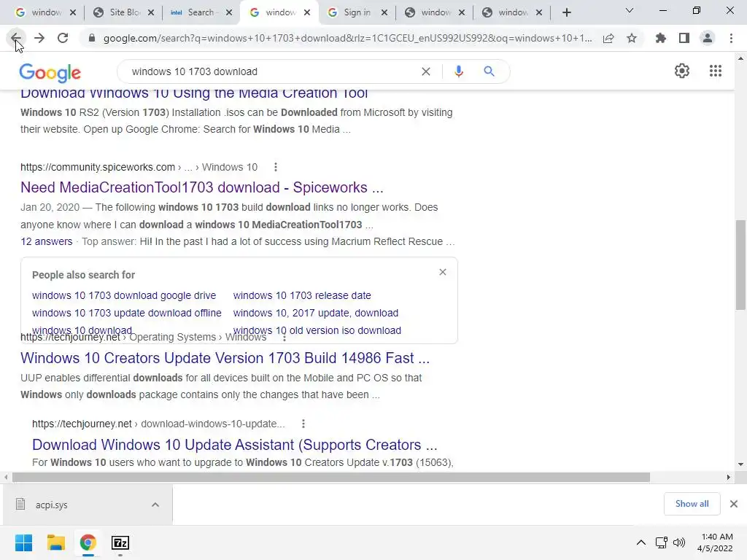This screenshot has width=747, height=560.
Task: Clear the Google search box with X
Action: [426, 71]
